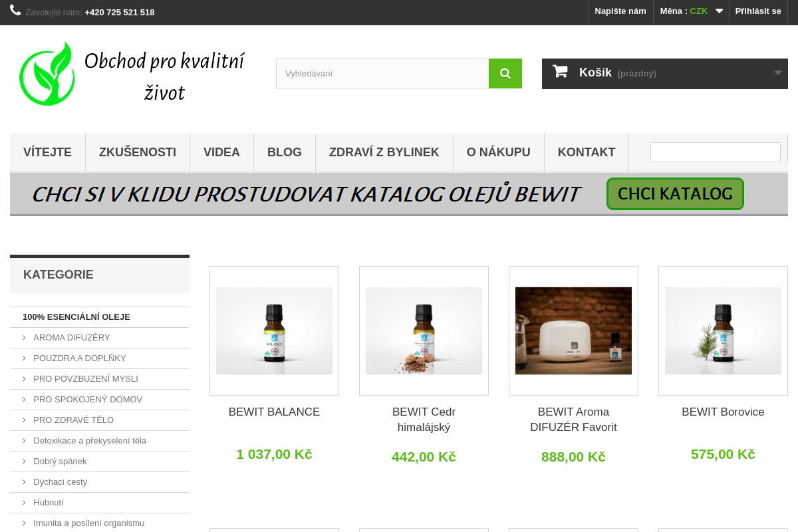Viewport: 798px width, 532px height.
Task: Click Přihlásit se link
Action: [758, 11]
